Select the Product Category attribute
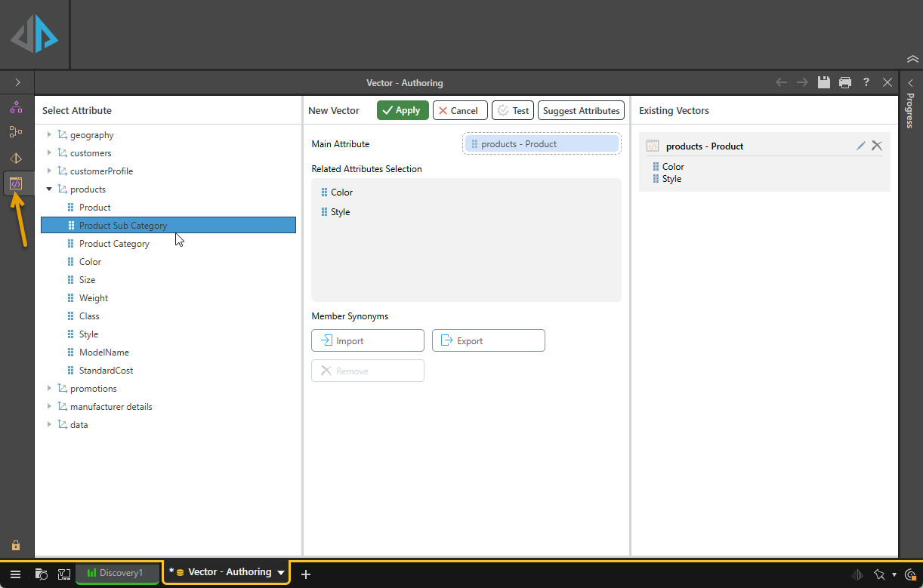Viewport: 923px width, 588px height. (114, 244)
